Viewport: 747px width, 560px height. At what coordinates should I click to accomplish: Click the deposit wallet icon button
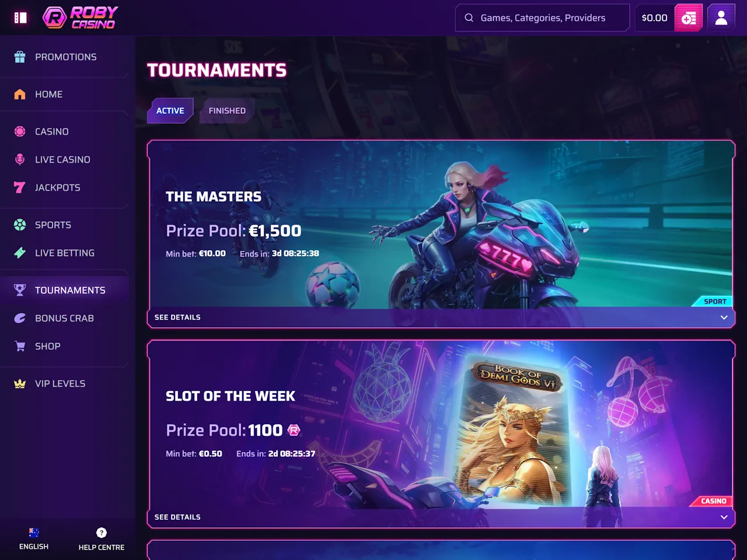[689, 17]
